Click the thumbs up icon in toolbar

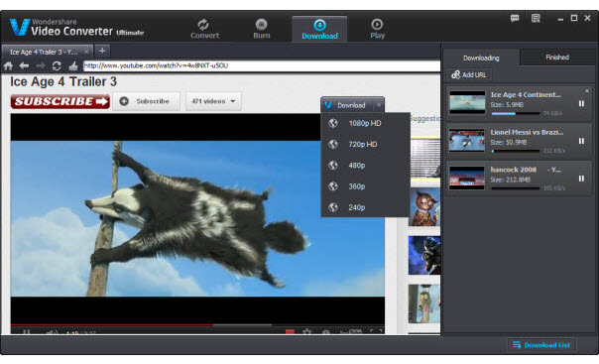pyautogui.click(x=73, y=66)
